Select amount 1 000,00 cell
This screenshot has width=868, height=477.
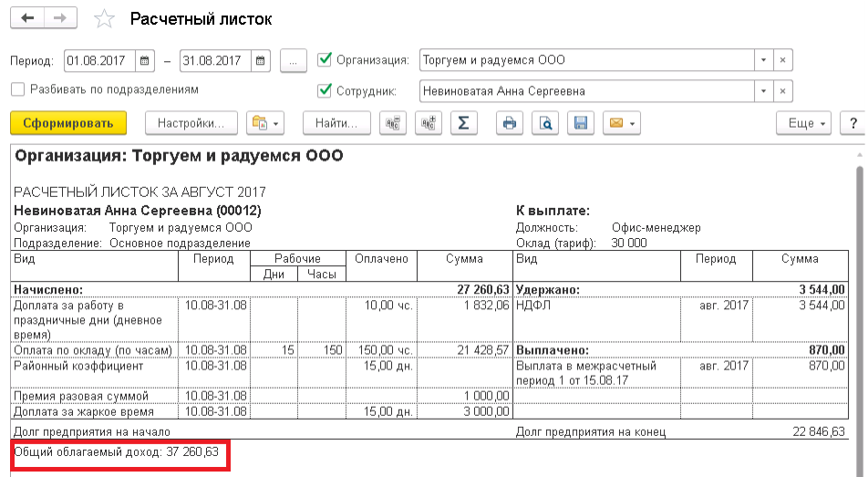[x=465, y=396]
